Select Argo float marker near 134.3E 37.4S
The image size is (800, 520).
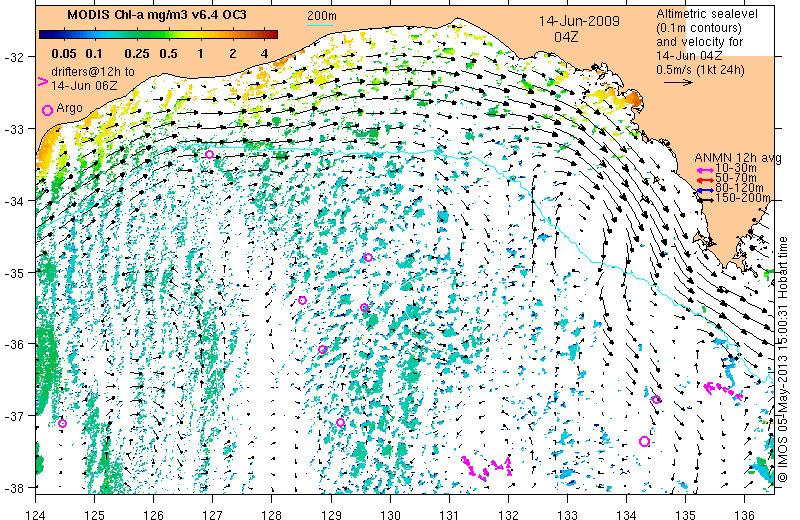[x=644, y=441]
